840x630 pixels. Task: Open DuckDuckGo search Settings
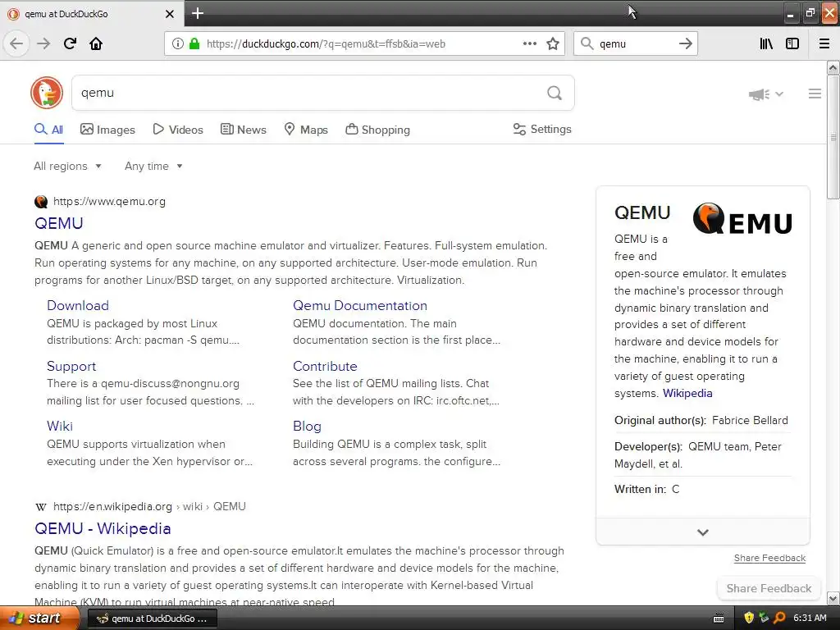[x=542, y=129]
